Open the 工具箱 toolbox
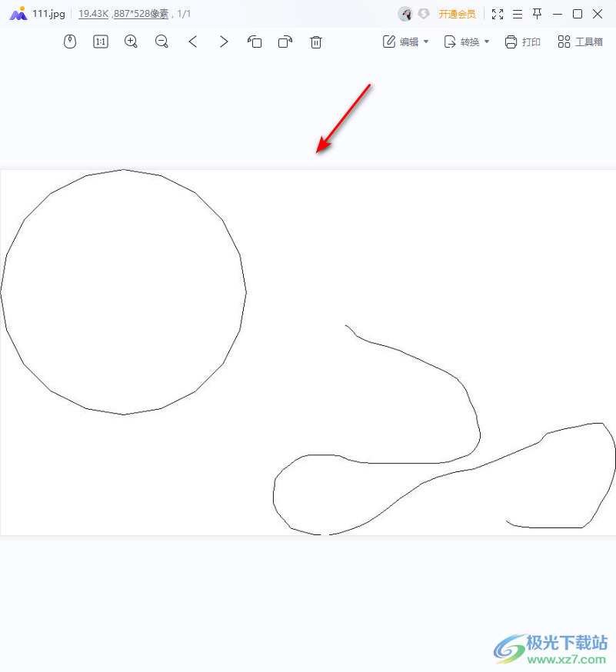 coord(580,42)
